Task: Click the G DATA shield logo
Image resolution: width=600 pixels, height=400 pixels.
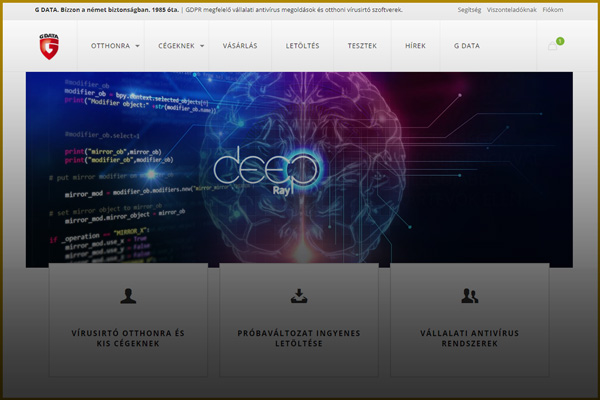Action: (49, 46)
